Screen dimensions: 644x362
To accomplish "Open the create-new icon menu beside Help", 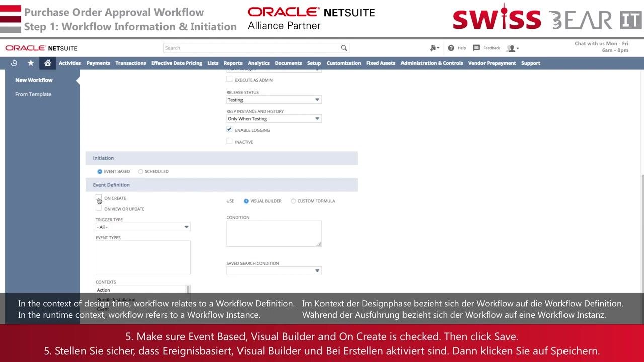I will 434,48.
